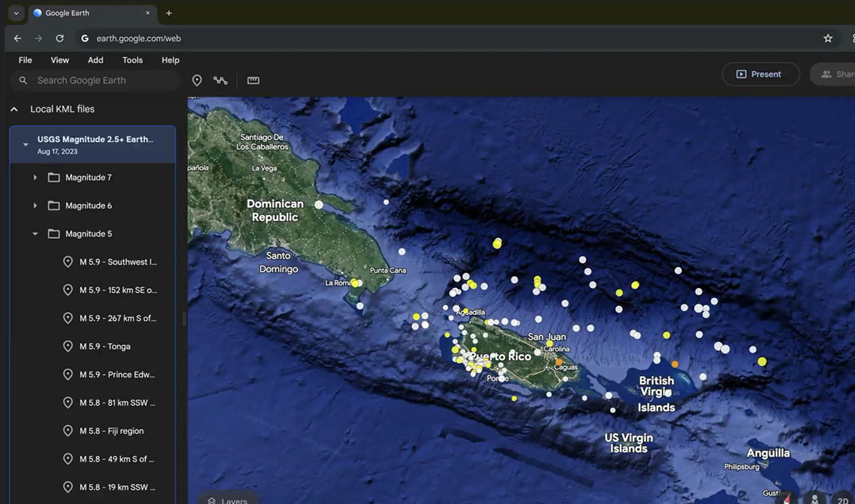Go back to the previous page

18,39
